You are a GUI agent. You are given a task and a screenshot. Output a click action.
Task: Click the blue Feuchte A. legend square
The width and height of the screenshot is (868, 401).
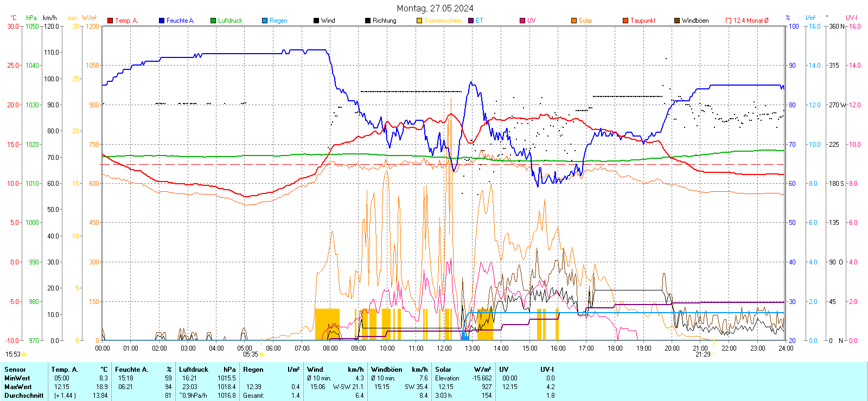tap(162, 21)
